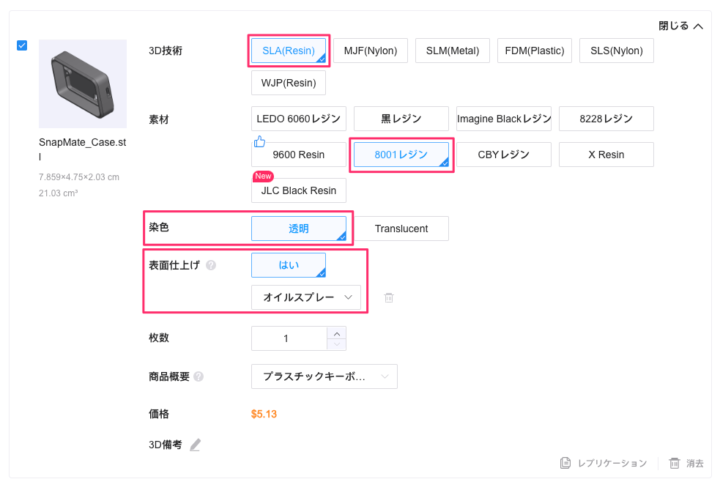
Task: Click the help icon next to 表面仕上げ
Action: tap(211, 266)
